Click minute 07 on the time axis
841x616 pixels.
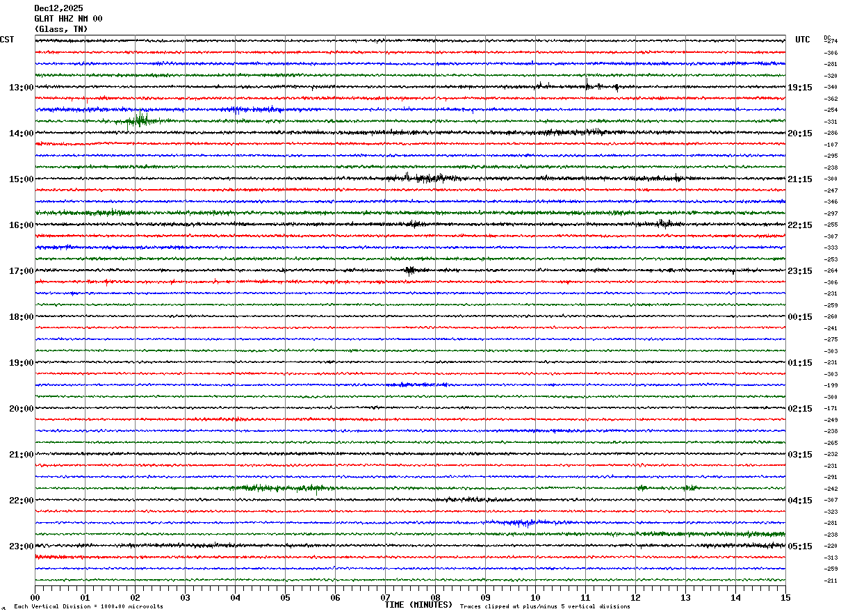pyautogui.click(x=385, y=597)
